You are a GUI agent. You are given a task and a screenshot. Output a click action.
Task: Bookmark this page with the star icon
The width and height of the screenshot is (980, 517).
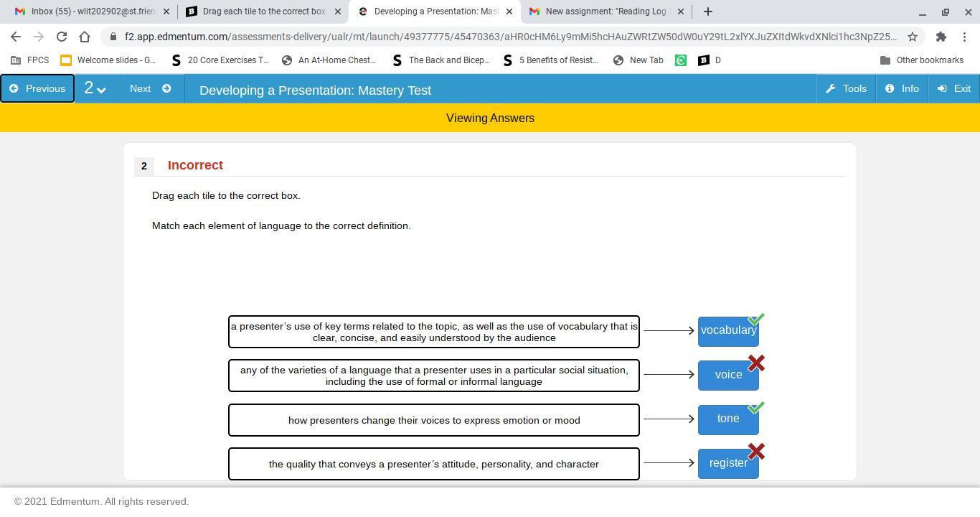point(913,37)
